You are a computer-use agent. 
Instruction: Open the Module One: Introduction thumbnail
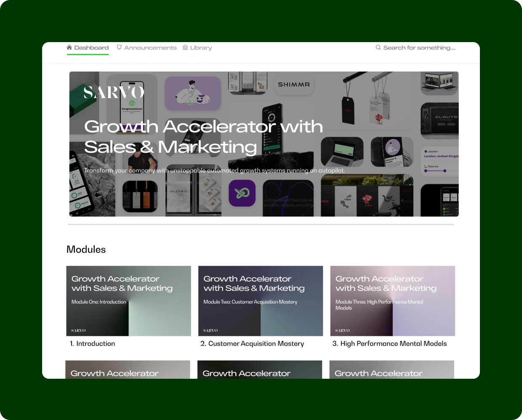coord(128,301)
